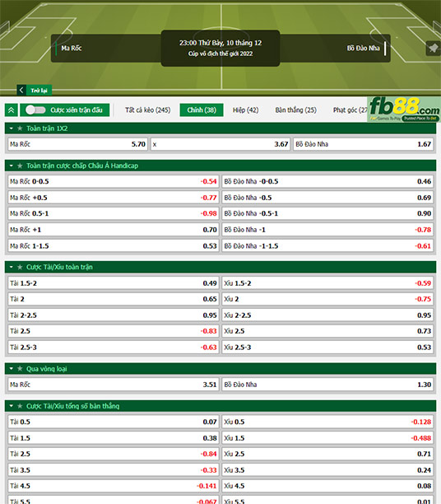Choose Bồ Đào Nha -0.5 at 0.69
Viewport: 441px width, 504px height.
tap(327, 198)
